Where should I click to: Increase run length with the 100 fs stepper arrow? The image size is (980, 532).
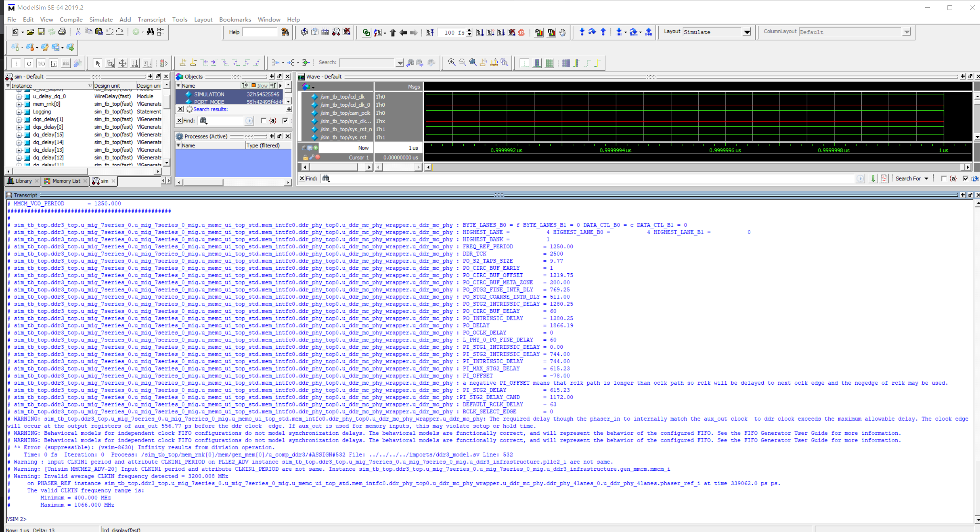click(x=468, y=30)
